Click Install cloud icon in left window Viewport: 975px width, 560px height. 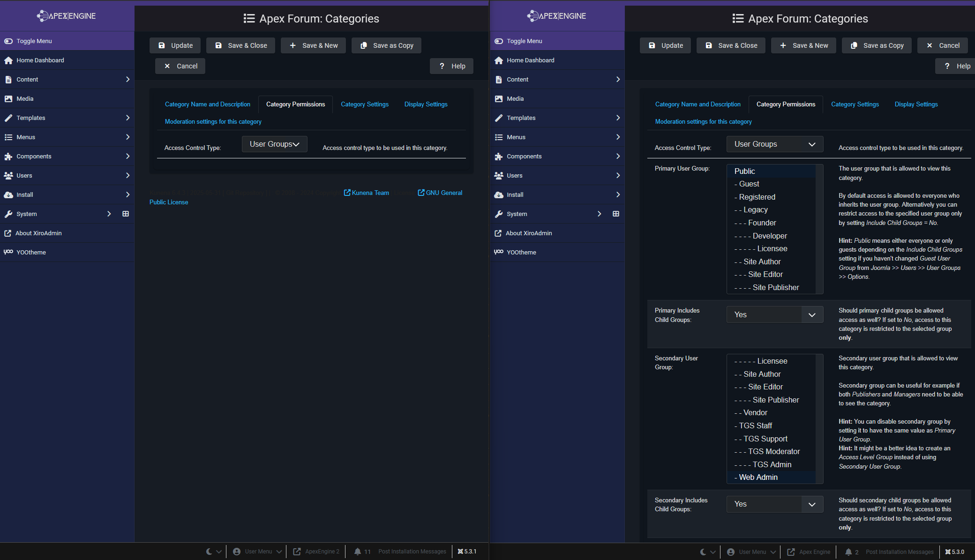click(8, 195)
